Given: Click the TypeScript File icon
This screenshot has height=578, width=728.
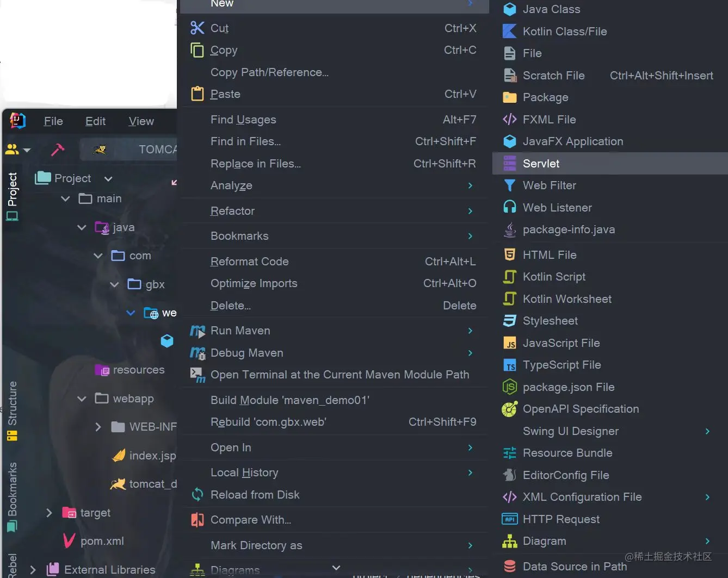Looking at the screenshot, I should pos(509,365).
